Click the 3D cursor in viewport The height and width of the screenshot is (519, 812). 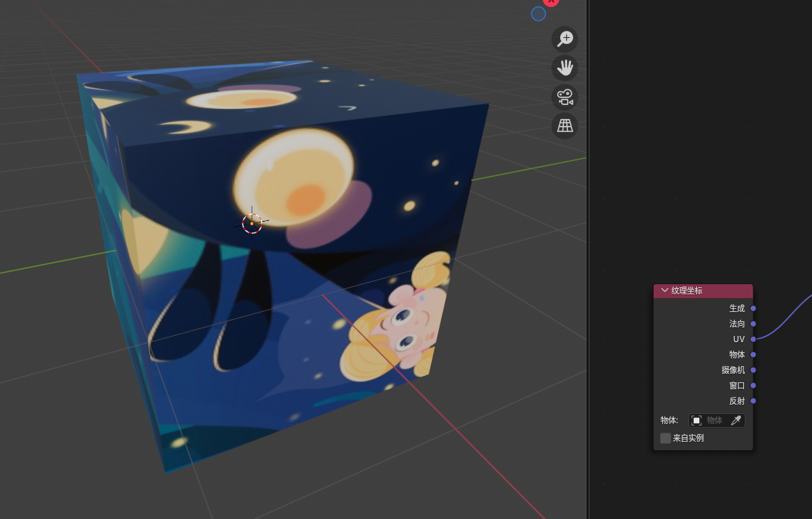click(252, 223)
